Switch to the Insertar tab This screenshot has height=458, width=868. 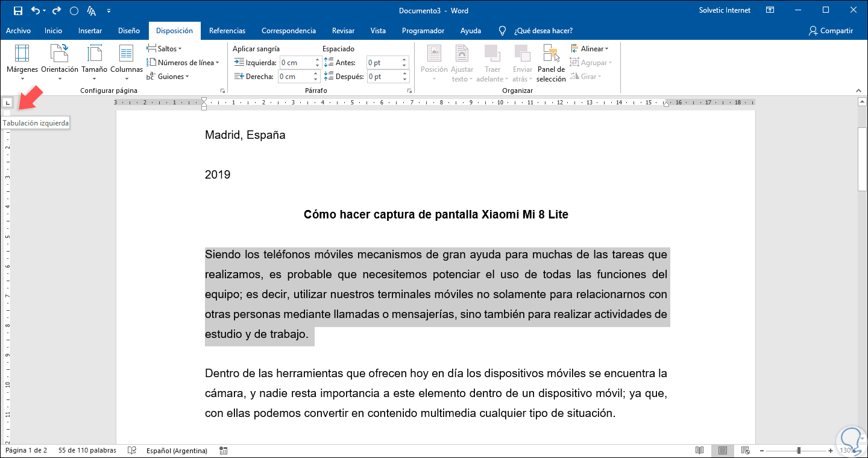click(90, 31)
